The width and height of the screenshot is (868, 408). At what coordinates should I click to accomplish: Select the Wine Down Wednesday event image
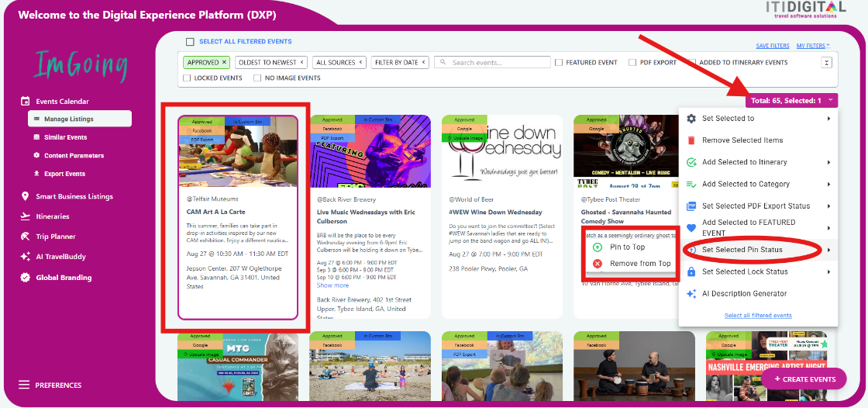pyautogui.click(x=502, y=151)
